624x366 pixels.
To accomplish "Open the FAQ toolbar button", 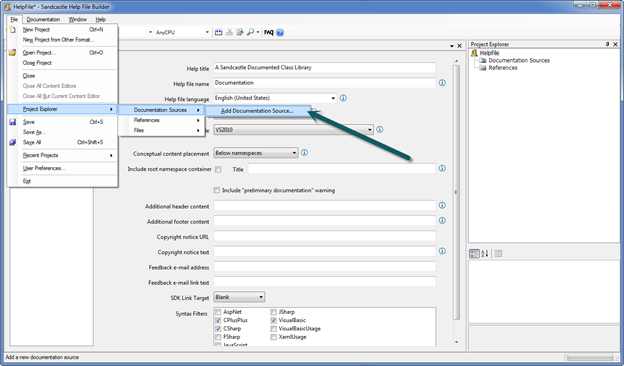I will [x=269, y=33].
